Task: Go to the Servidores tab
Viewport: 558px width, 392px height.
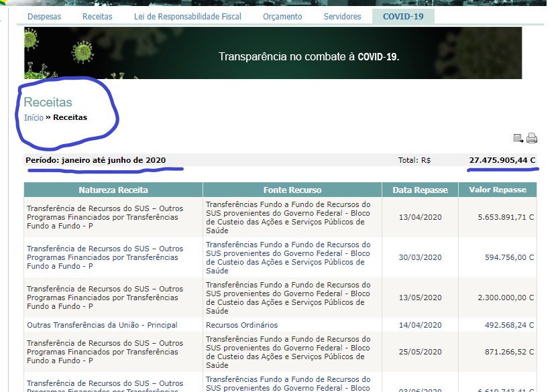Action: [x=342, y=17]
